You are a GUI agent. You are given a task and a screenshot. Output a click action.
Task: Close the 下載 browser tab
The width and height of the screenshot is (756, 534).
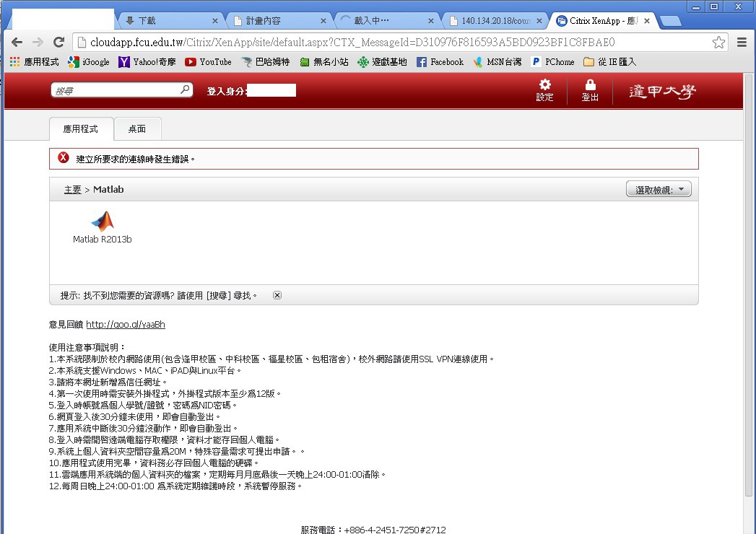[215, 21]
